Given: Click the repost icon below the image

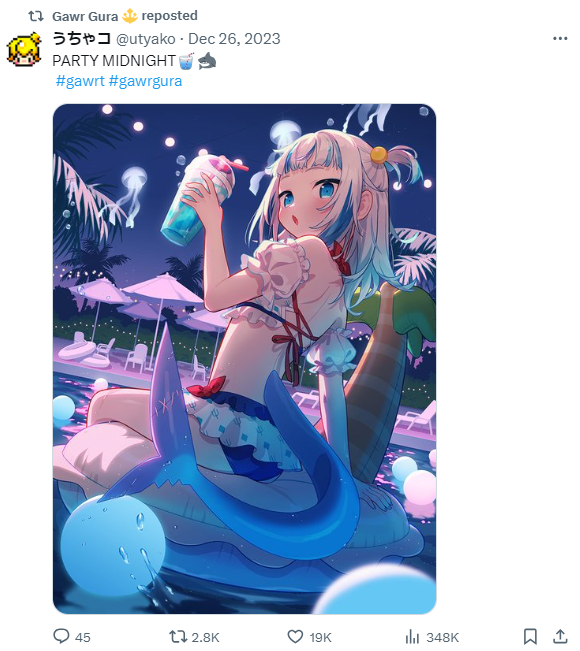Looking at the screenshot, I should pos(178,636).
